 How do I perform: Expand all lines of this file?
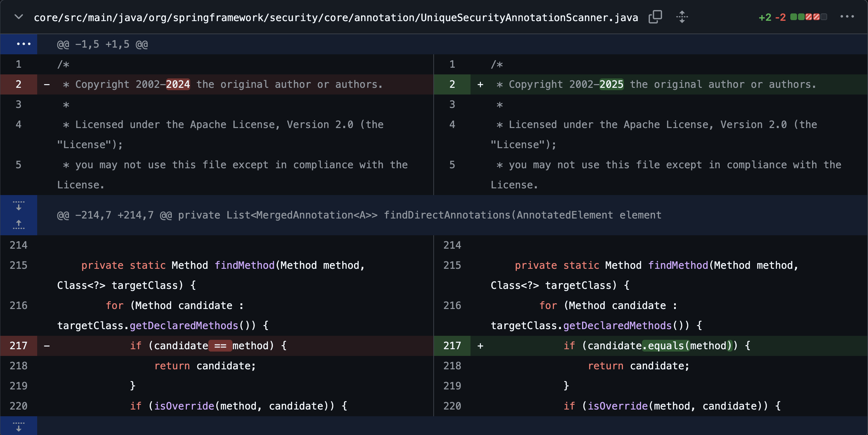[682, 17]
